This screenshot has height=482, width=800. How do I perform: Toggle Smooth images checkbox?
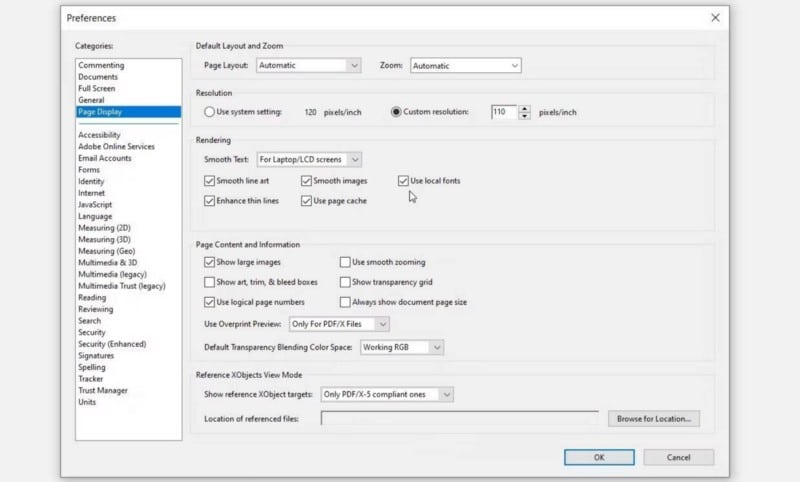(x=306, y=181)
